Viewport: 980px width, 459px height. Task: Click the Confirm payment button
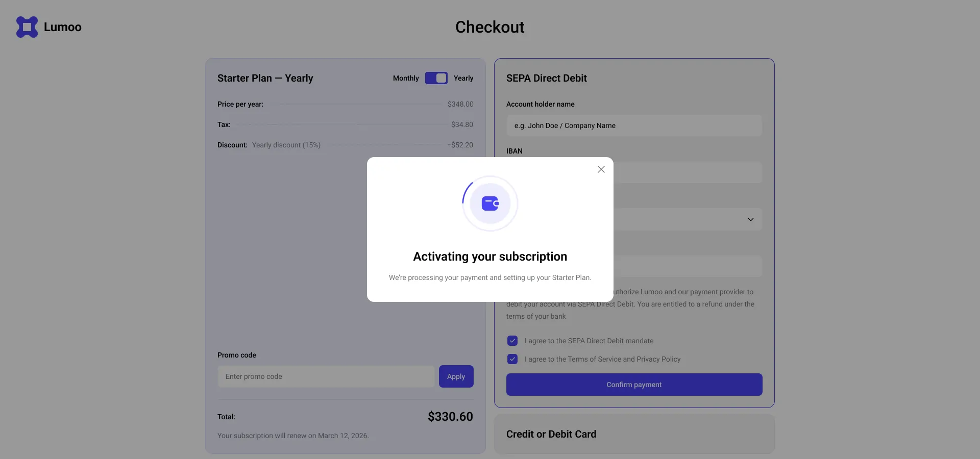pos(634,385)
